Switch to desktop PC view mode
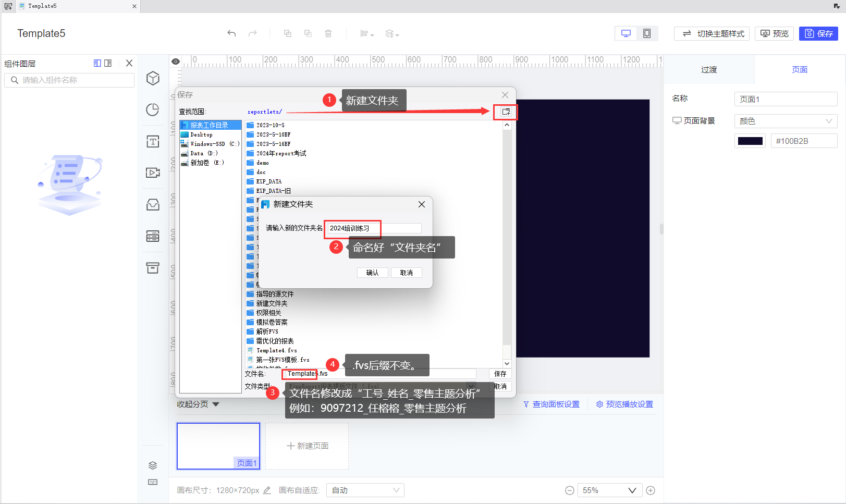This screenshot has width=846, height=504. (626, 33)
